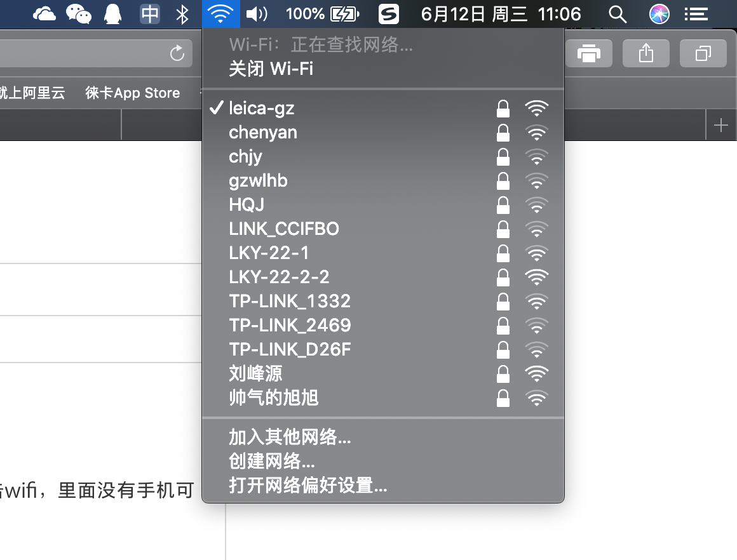737x560 pixels.
Task: Click the Safari reload page button
Action: [177, 53]
